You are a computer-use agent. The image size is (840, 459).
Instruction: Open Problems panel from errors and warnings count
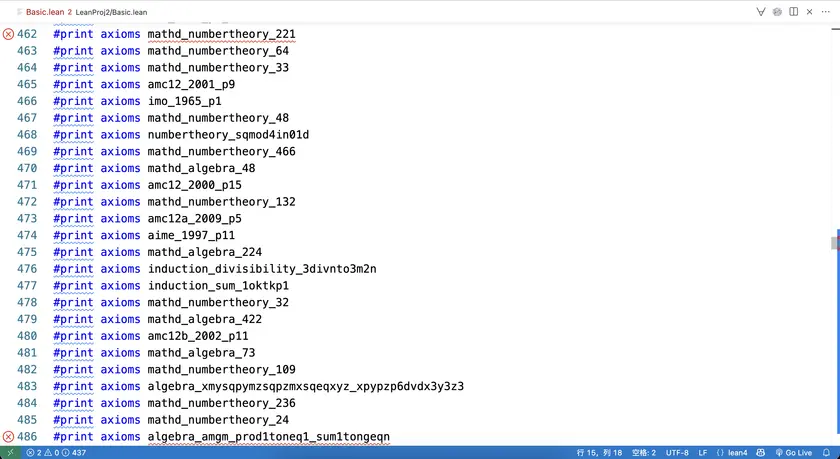pyautogui.click(x=43, y=452)
